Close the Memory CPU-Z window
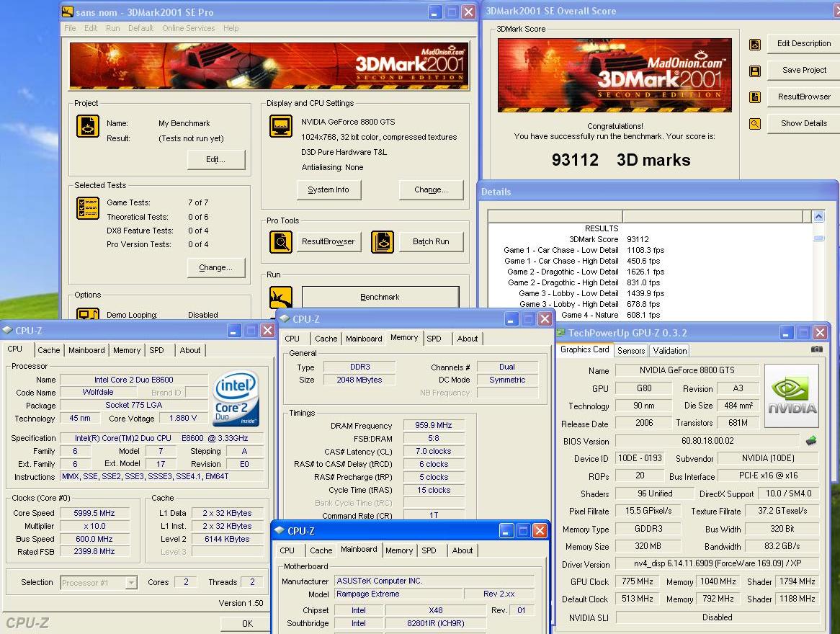This screenshot has width=840, height=634. [x=545, y=319]
